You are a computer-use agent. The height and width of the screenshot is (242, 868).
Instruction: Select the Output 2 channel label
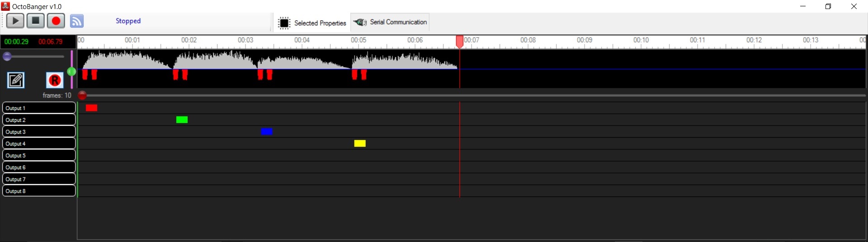pos(39,120)
